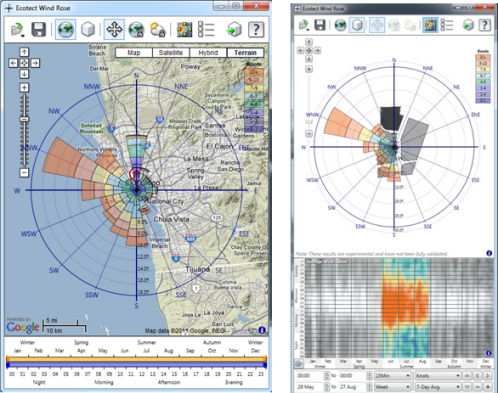
Task: Click the map zoom slider handle
Action: tap(24, 119)
